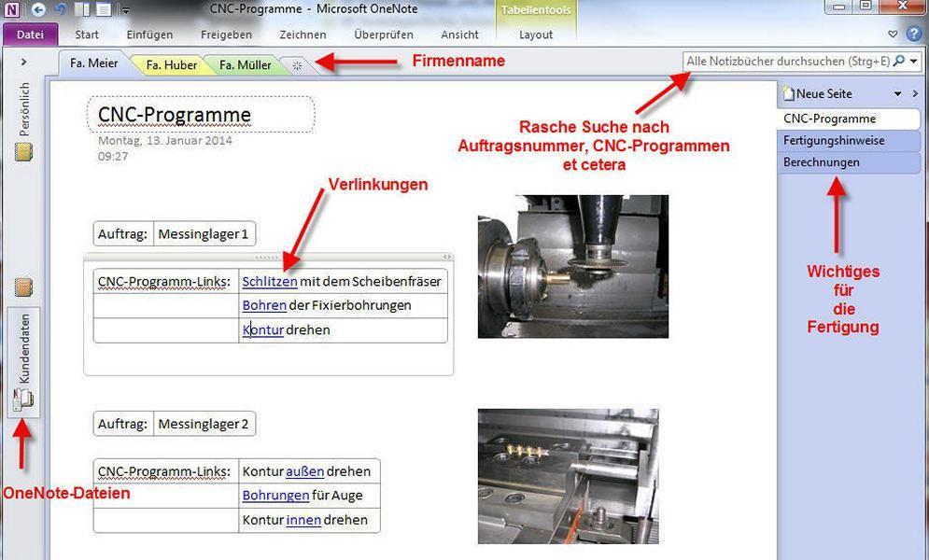Image resolution: width=929 pixels, height=560 pixels.
Task: Open OneNote help question mark icon
Action: point(914,35)
